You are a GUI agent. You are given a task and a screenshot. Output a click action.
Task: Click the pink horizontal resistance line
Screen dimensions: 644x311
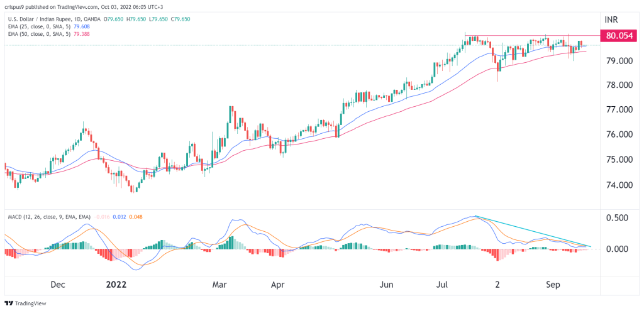click(532, 36)
